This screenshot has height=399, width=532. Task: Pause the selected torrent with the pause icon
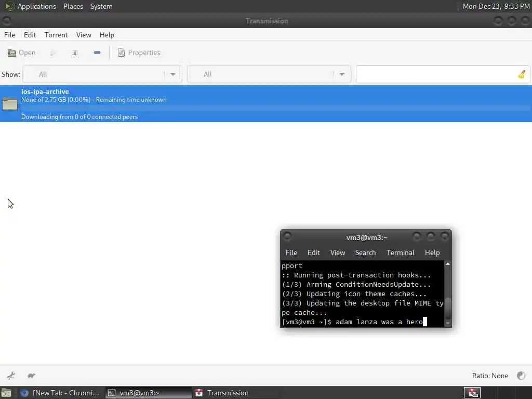(x=75, y=53)
